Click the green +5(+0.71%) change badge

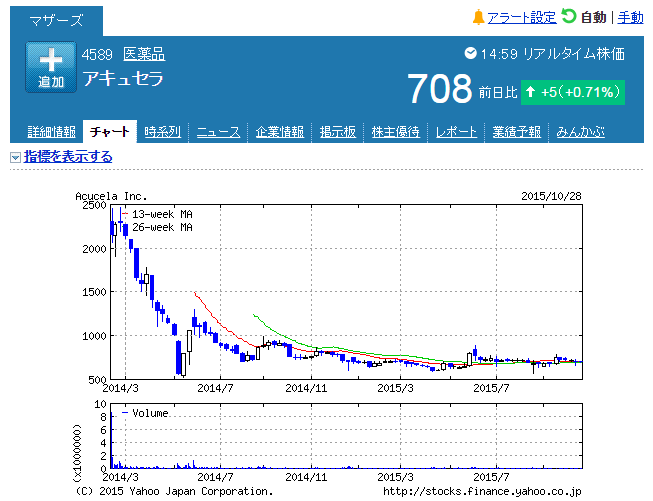pyautogui.click(x=573, y=92)
